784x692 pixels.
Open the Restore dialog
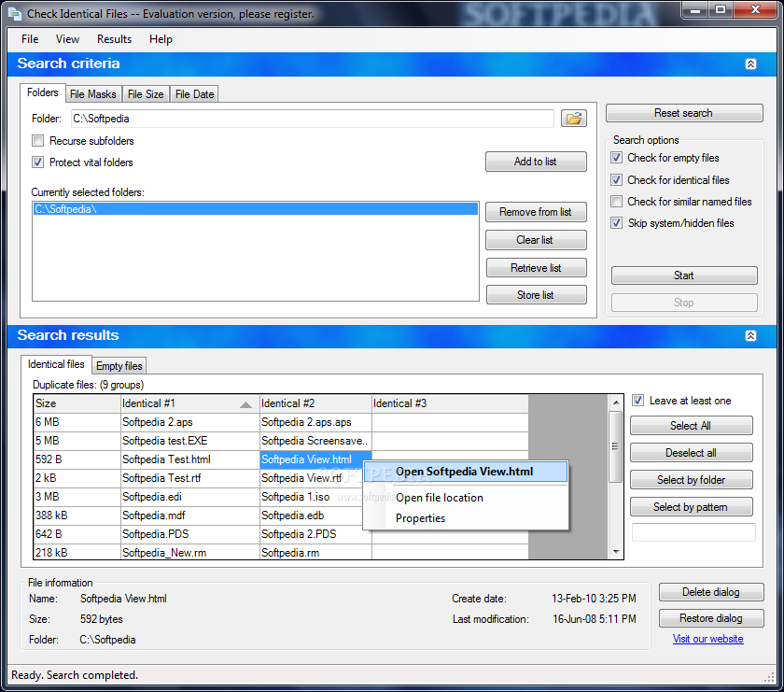click(711, 618)
